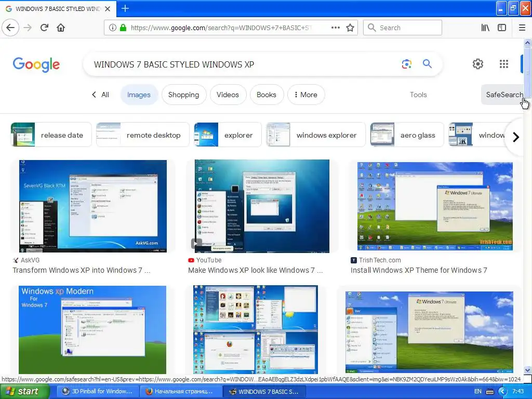This screenshot has height=399, width=532.
Task: Open 'Transform Windows XP into Windows 7' link
Action: click(x=82, y=270)
